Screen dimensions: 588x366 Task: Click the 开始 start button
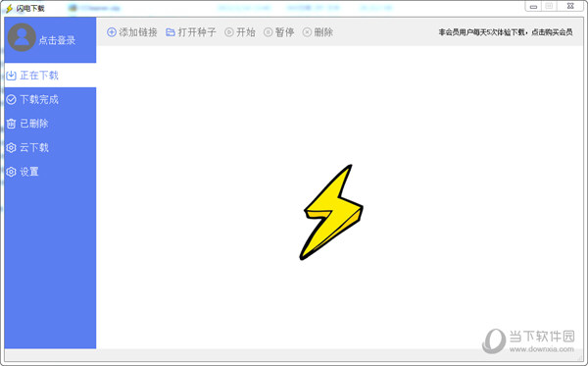coord(240,32)
